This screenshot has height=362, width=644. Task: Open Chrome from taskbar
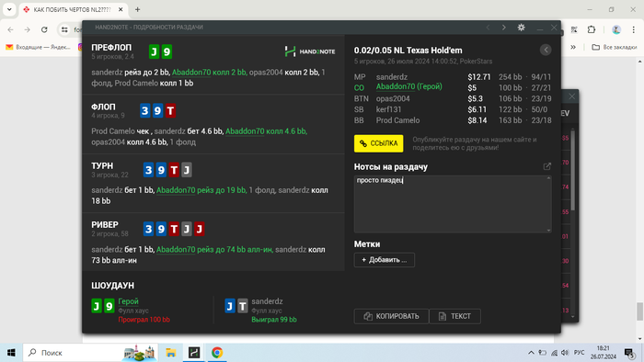pyautogui.click(x=217, y=353)
